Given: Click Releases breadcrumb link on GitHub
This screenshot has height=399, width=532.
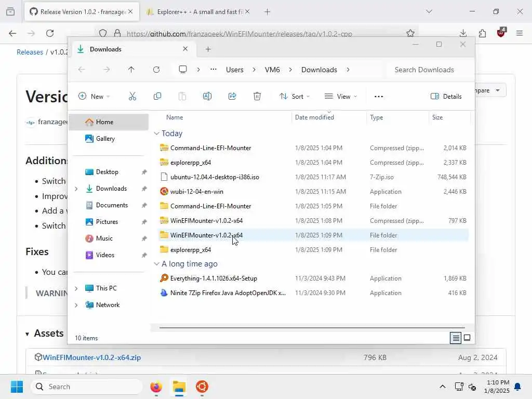Looking at the screenshot, I should point(30,52).
